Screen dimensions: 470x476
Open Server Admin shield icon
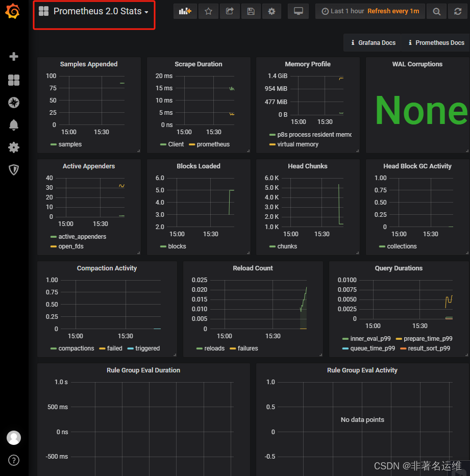(x=14, y=170)
